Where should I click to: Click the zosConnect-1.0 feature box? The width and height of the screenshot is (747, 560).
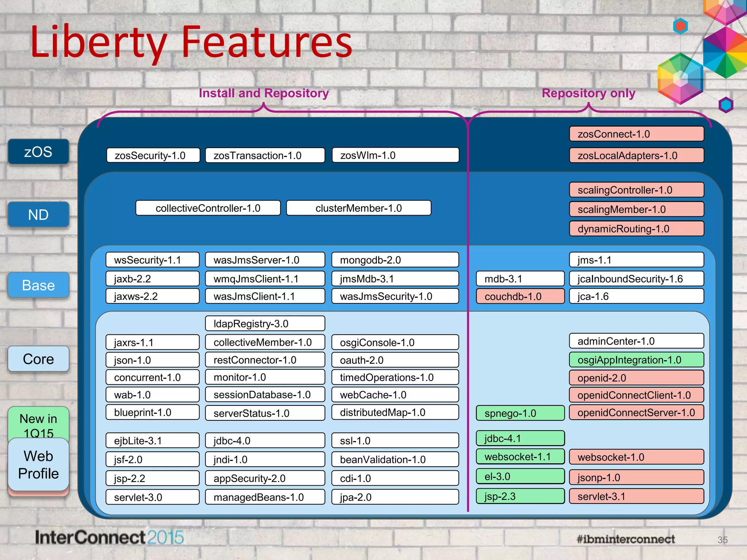pyautogui.click(x=636, y=134)
